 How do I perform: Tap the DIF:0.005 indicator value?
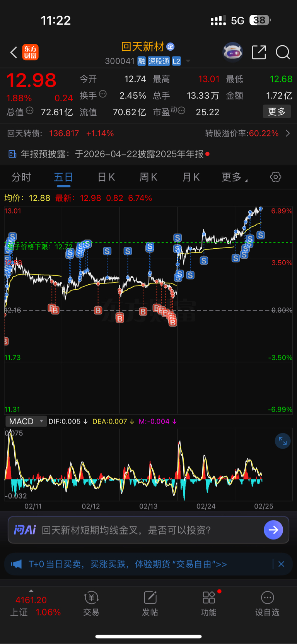[x=68, y=421]
